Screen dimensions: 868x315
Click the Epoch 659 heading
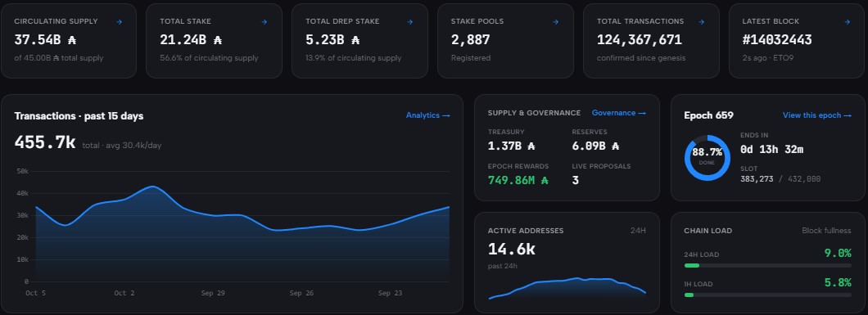708,115
